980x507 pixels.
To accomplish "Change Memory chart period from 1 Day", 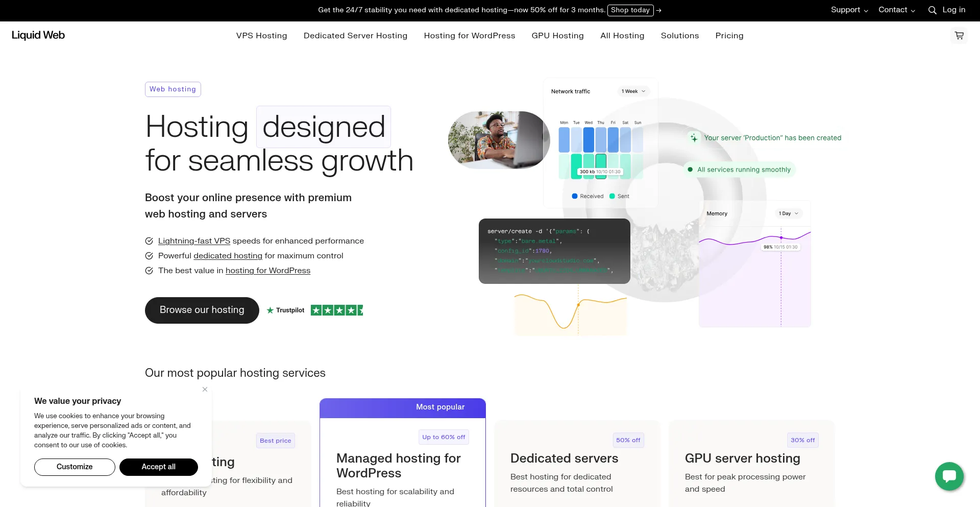I will coord(788,213).
